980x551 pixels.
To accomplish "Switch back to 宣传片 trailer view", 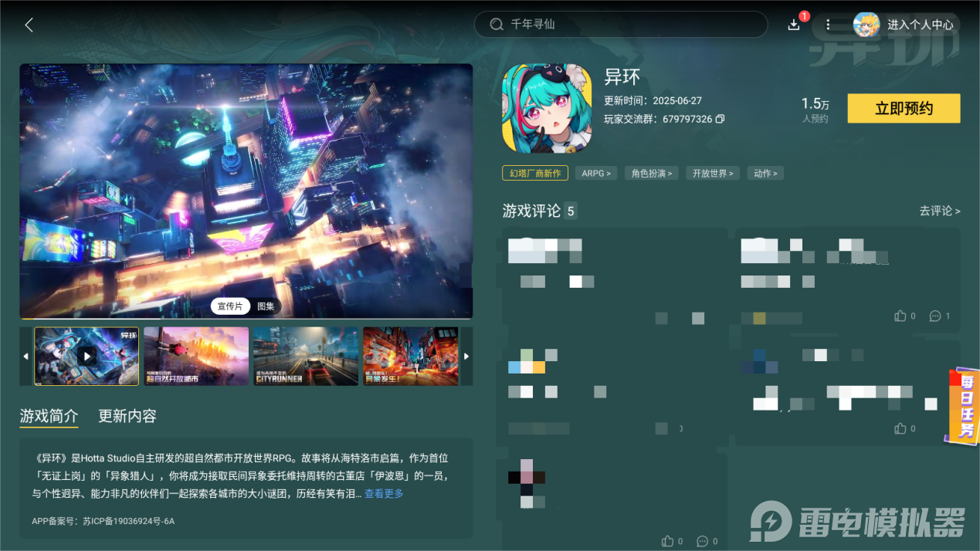I will (229, 306).
